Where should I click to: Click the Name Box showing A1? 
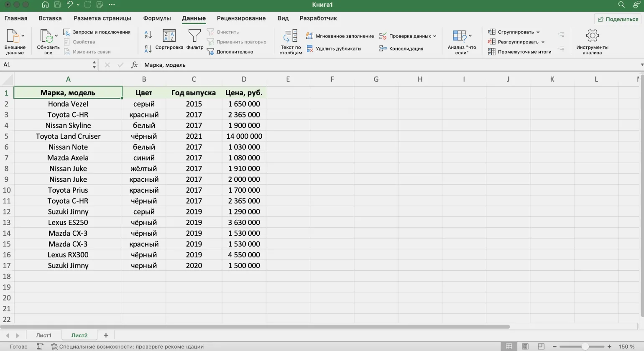coord(46,65)
